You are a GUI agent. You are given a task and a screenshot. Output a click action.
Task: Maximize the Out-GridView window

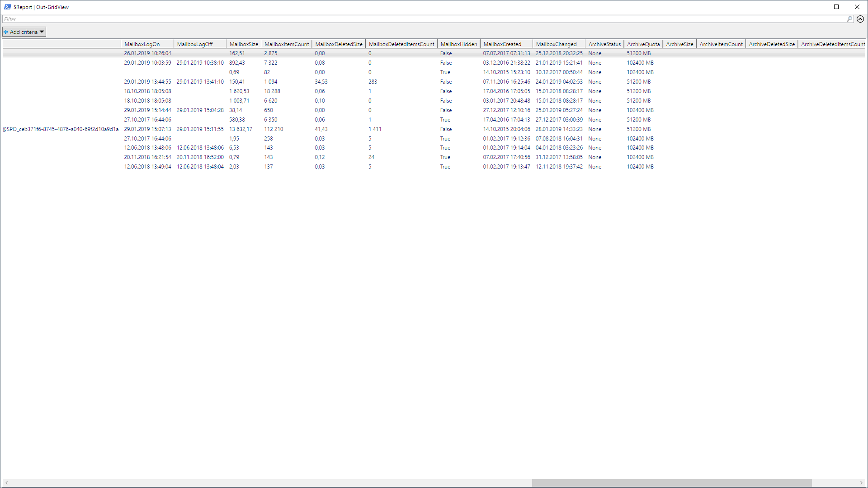click(x=836, y=7)
